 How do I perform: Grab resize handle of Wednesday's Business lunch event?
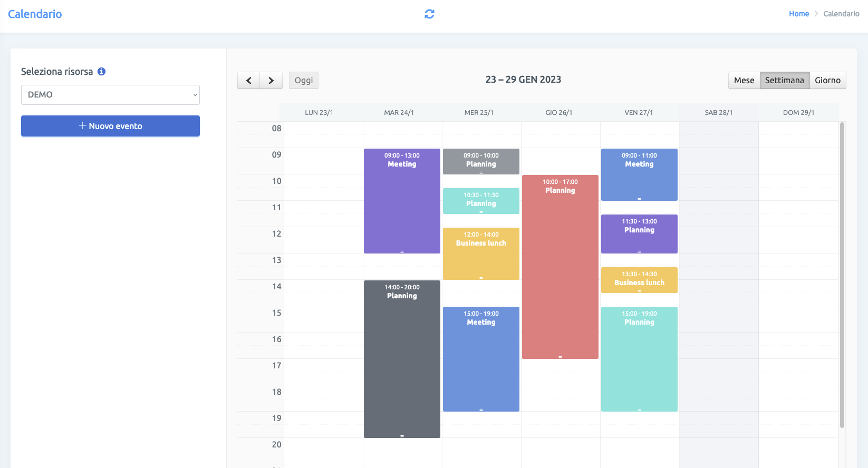(x=481, y=278)
